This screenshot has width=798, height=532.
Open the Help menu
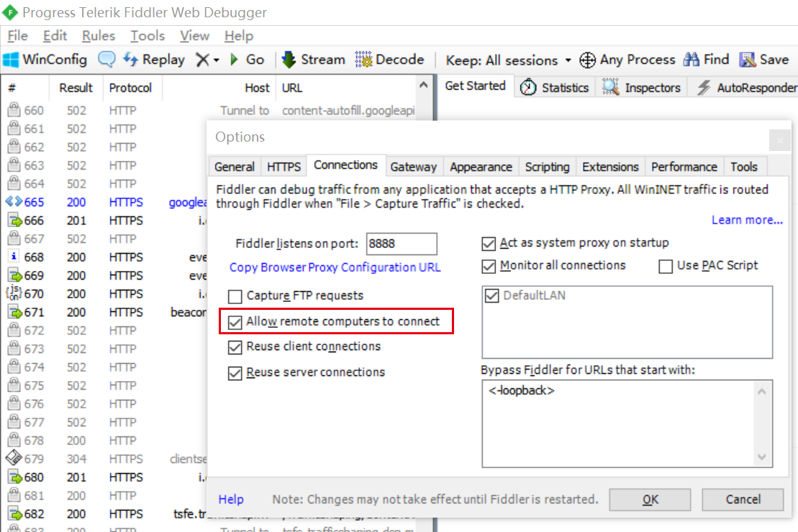[x=239, y=36]
